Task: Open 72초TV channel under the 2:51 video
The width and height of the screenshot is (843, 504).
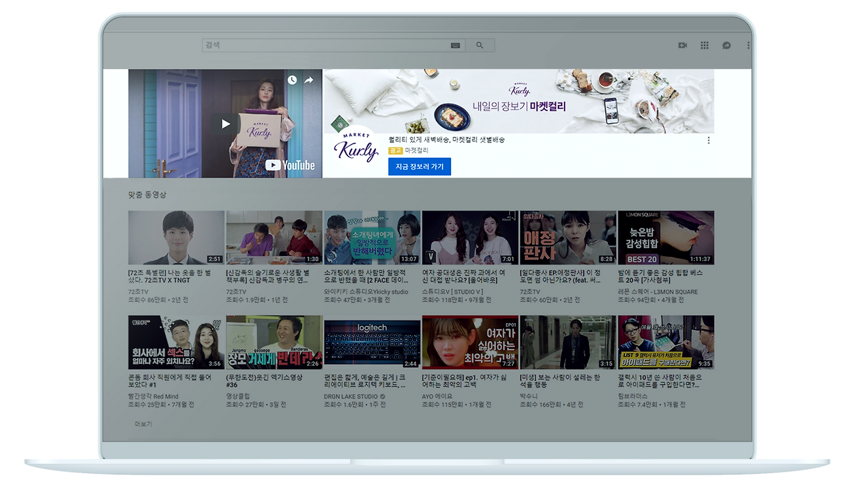Action: coord(140,291)
